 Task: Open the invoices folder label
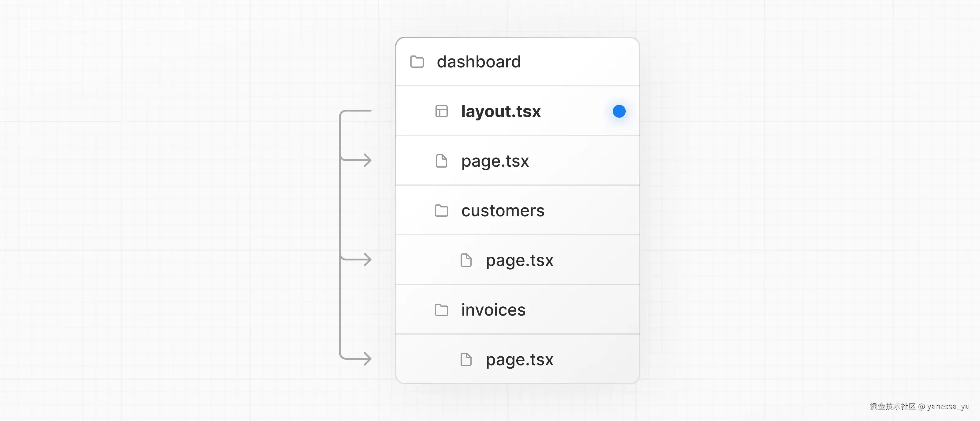(493, 310)
